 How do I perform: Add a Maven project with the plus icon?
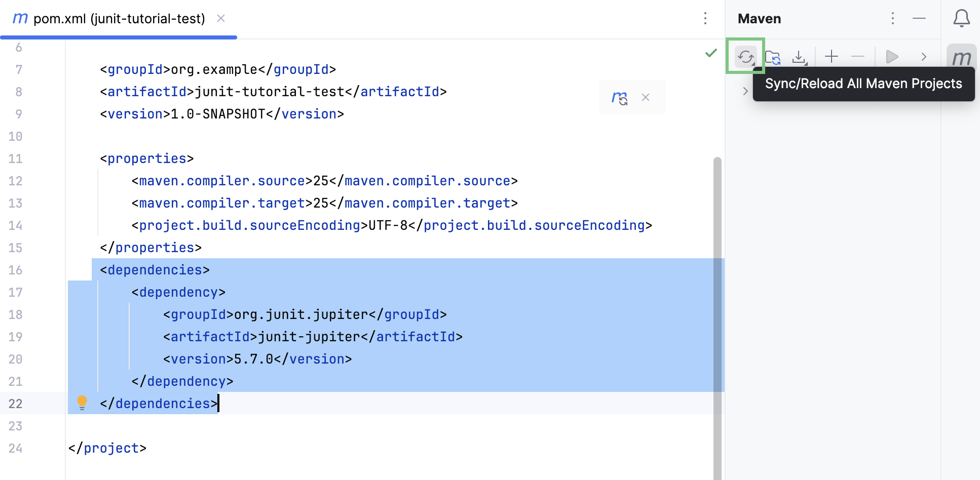pyautogui.click(x=831, y=57)
